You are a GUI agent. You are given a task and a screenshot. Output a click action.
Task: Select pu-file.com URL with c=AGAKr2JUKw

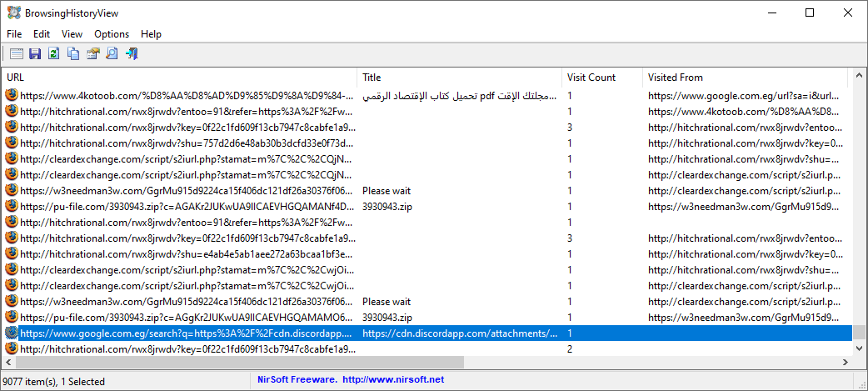tap(187, 207)
